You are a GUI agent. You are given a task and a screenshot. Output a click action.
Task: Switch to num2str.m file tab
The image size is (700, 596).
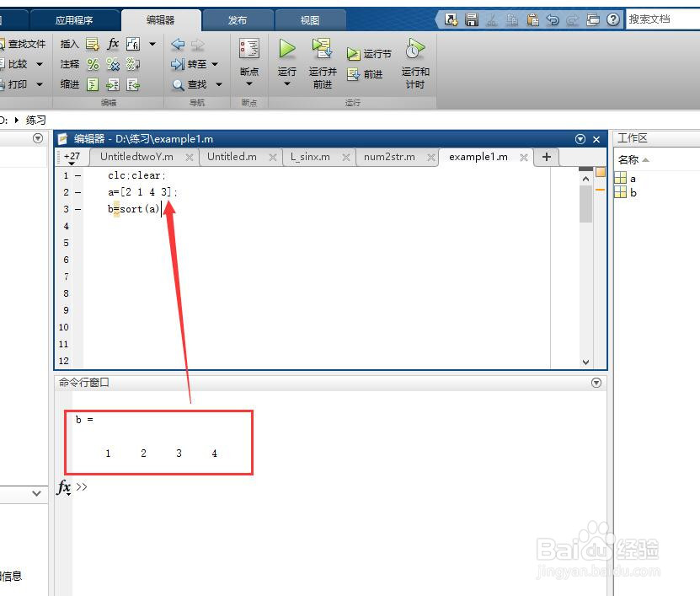[389, 157]
